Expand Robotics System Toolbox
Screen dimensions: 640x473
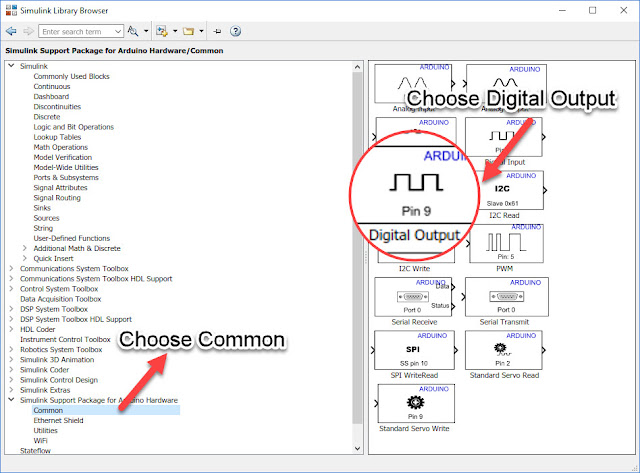(11, 349)
